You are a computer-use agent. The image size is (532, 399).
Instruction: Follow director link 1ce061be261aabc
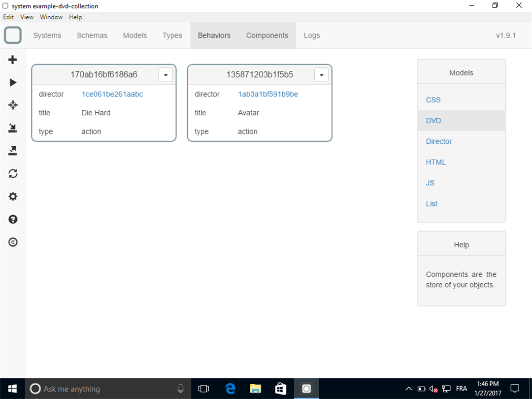[x=112, y=94]
